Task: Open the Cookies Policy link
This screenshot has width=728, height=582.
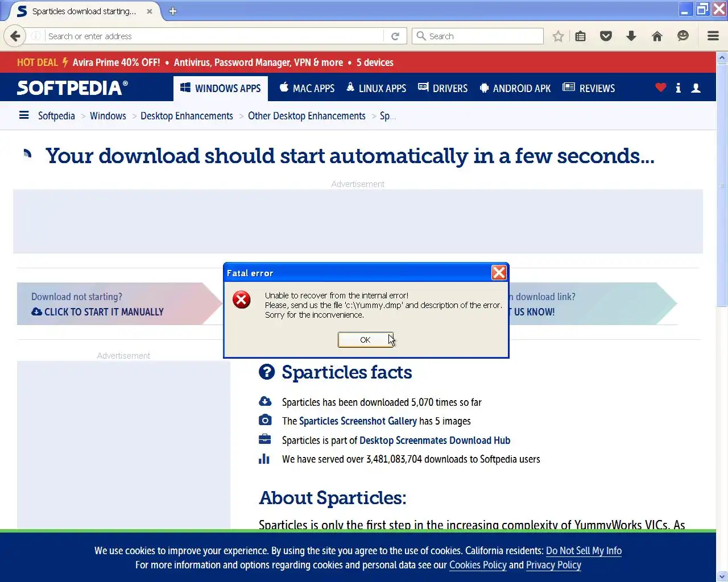Action: (x=478, y=565)
